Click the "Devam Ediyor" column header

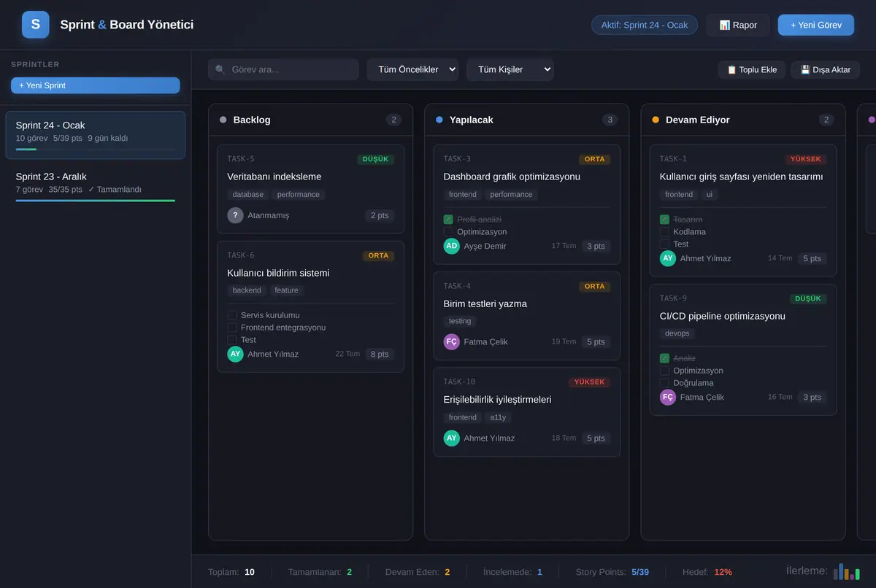(743, 120)
